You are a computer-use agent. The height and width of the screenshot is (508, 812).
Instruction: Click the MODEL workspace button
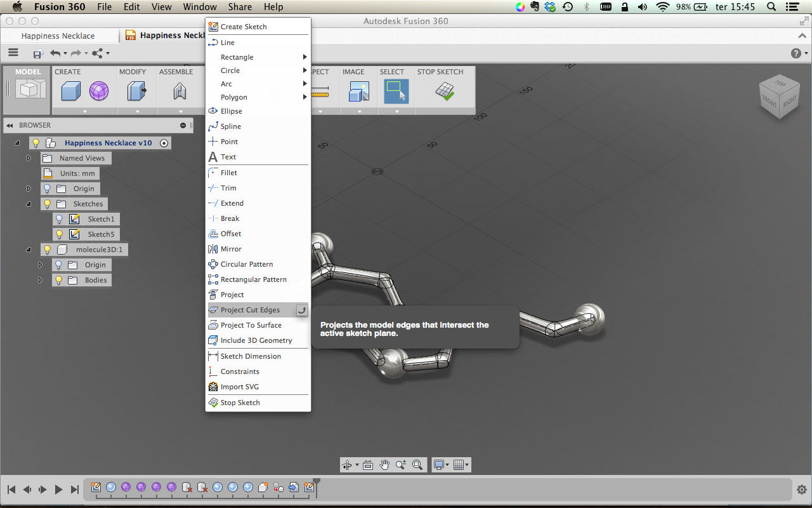tap(28, 89)
